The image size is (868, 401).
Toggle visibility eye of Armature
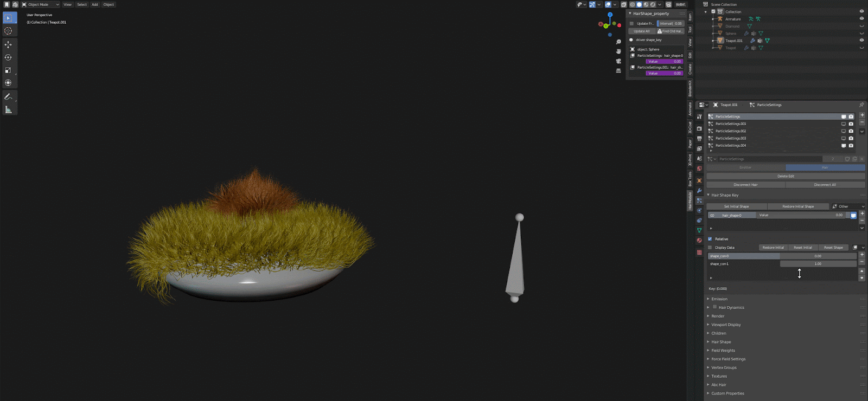tap(861, 18)
